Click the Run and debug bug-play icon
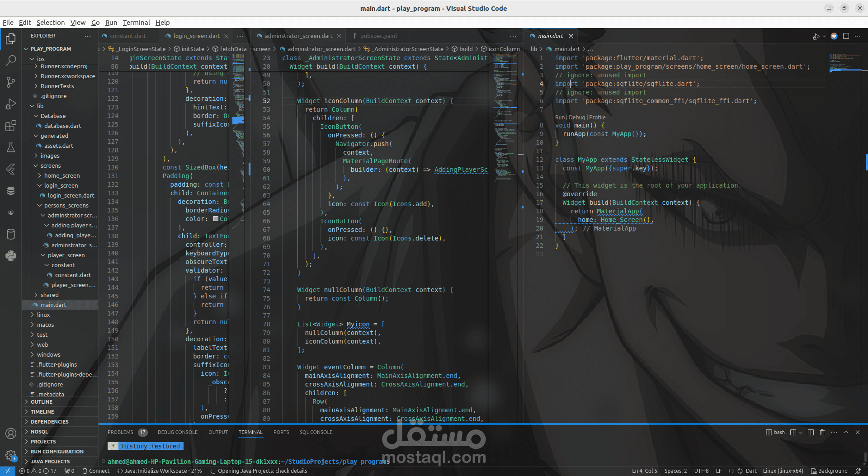Image resolution: width=868 pixels, height=476 pixels. (816, 36)
